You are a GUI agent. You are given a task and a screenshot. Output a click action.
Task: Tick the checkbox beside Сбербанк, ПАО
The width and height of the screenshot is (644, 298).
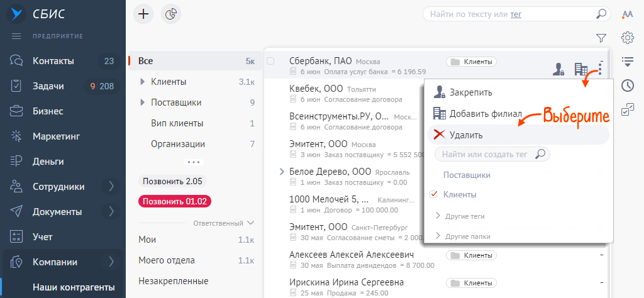pos(270,61)
